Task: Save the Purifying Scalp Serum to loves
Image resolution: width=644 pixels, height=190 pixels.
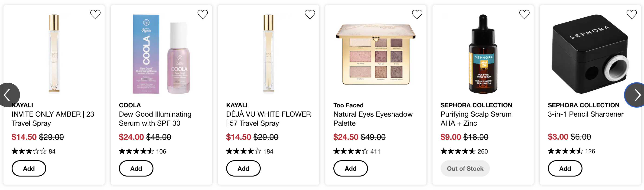Action: [524, 14]
